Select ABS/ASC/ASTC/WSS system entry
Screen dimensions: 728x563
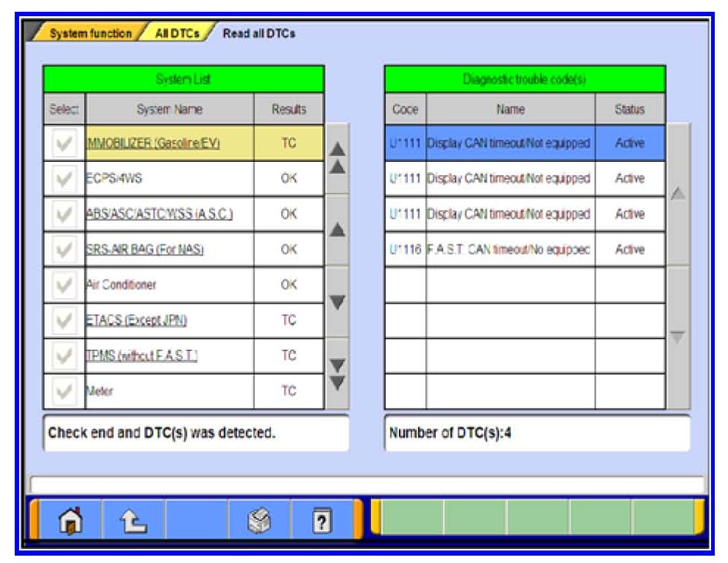159,214
